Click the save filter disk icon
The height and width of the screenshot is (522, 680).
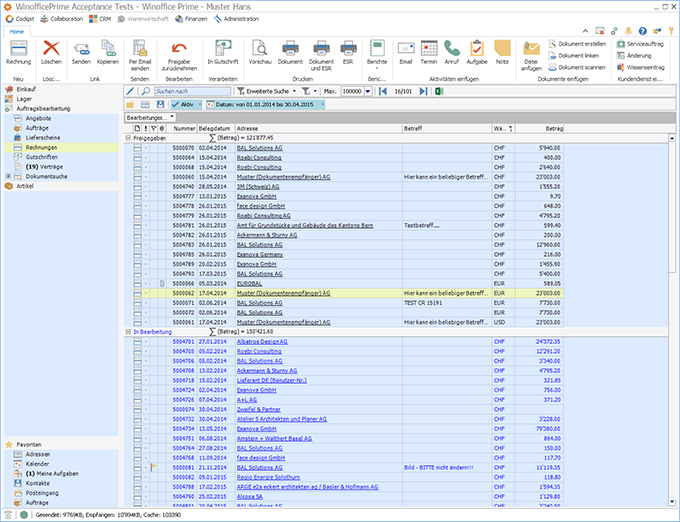[160, 104]
